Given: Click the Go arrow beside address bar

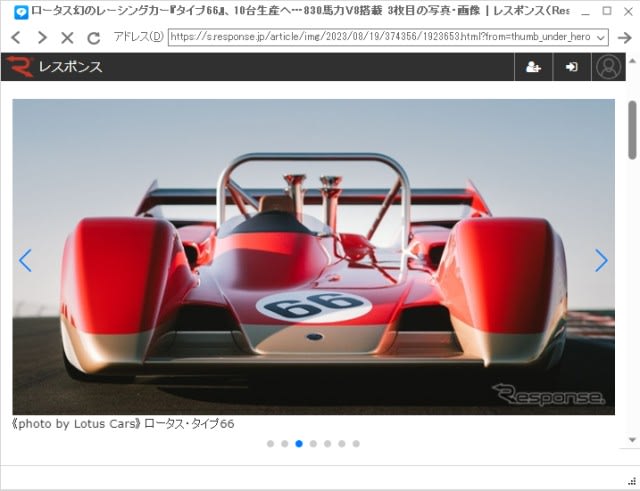Looking at the screenshot, I should 624,38.
